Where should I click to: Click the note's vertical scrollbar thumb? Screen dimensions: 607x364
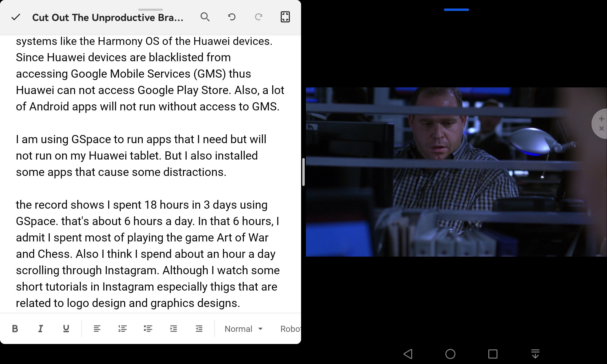coord(303,172)
